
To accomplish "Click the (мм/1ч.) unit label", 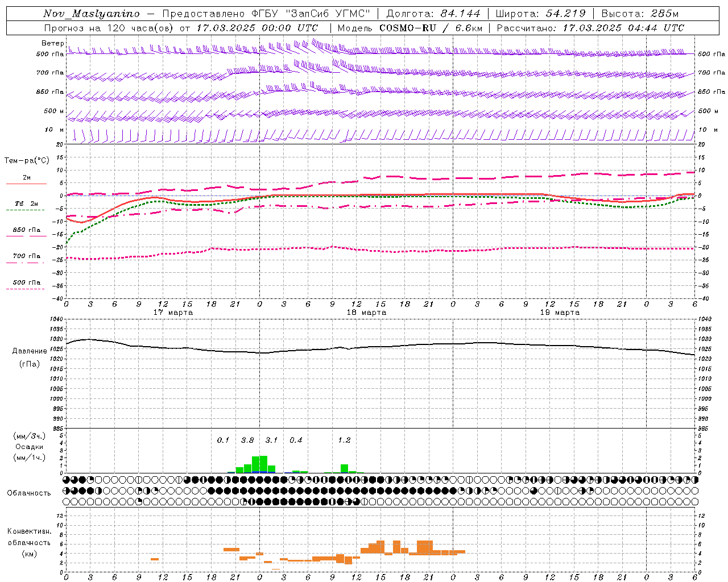I will tap(30, 458).
